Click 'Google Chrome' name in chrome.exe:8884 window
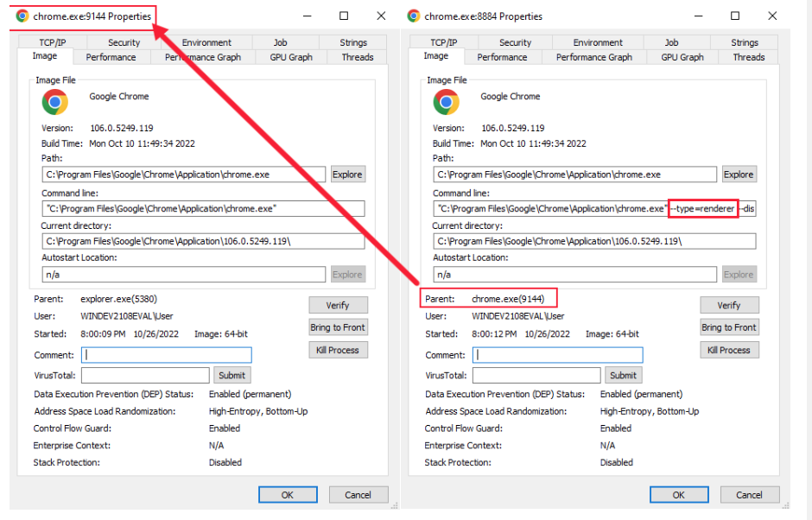 coord(510,97)
